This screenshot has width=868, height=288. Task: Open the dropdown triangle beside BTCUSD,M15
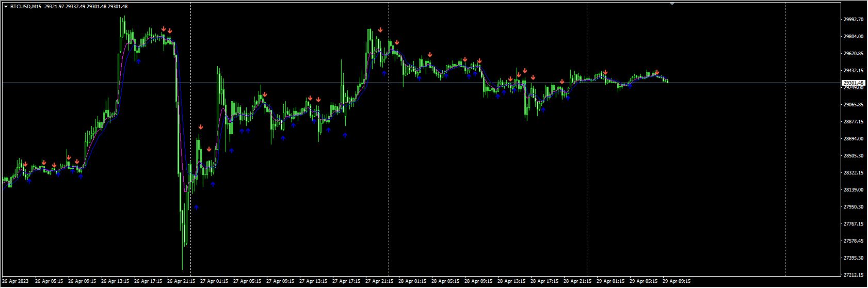6,7
